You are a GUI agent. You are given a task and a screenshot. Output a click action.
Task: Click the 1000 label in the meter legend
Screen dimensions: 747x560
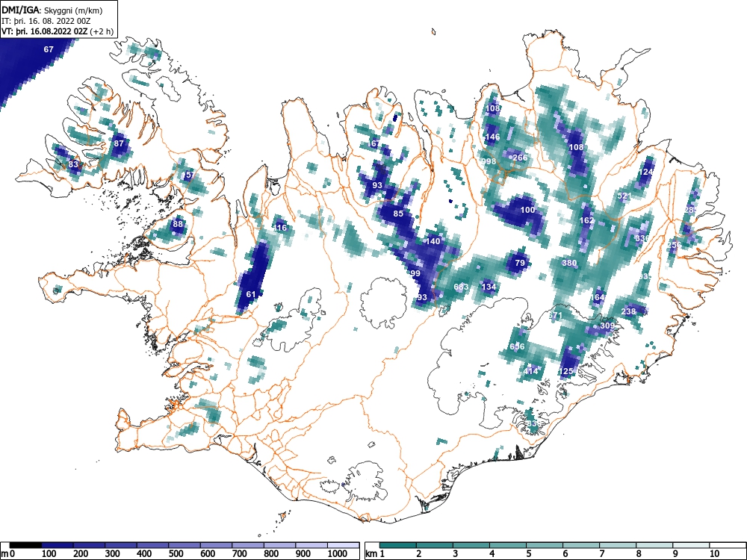(338, 554)
